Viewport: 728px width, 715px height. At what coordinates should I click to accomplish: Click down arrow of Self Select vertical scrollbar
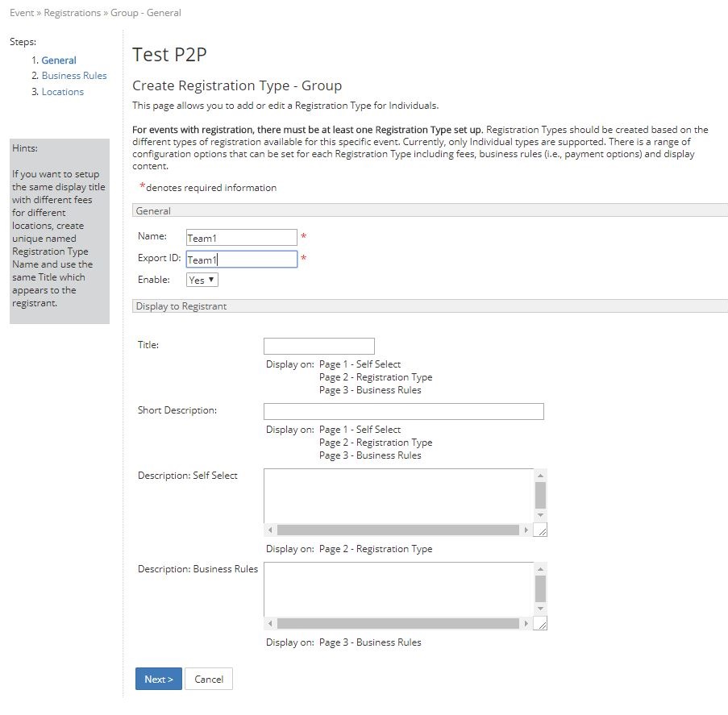pos(540,515)
